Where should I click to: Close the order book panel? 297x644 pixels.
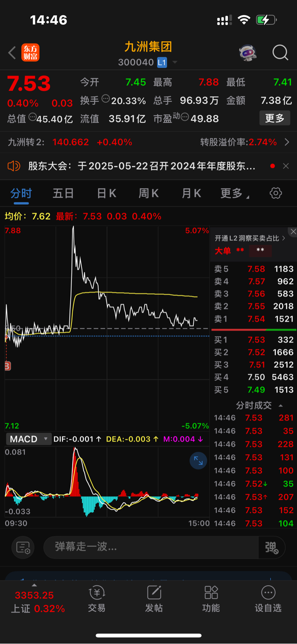point(293,232)
